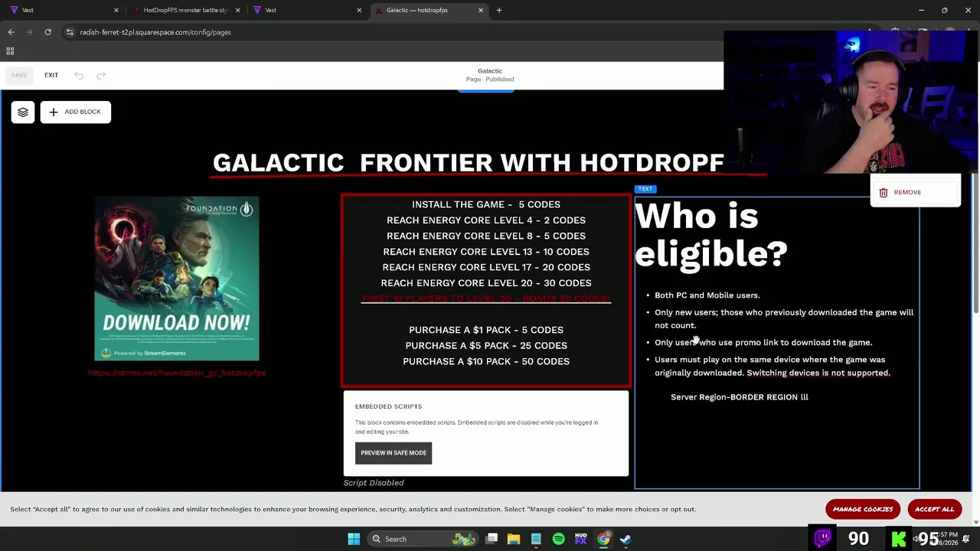980x551 pixels.
Task: Open Notepad from the taskbar
Action: click(x=536, y=539)
